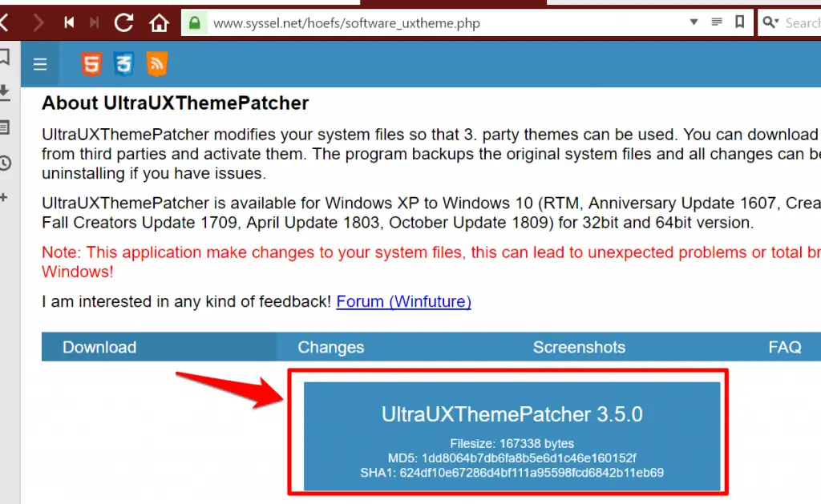Click the rewind history button
The width and height of the screenshot is (821, 504).
(x=69, y=22)
